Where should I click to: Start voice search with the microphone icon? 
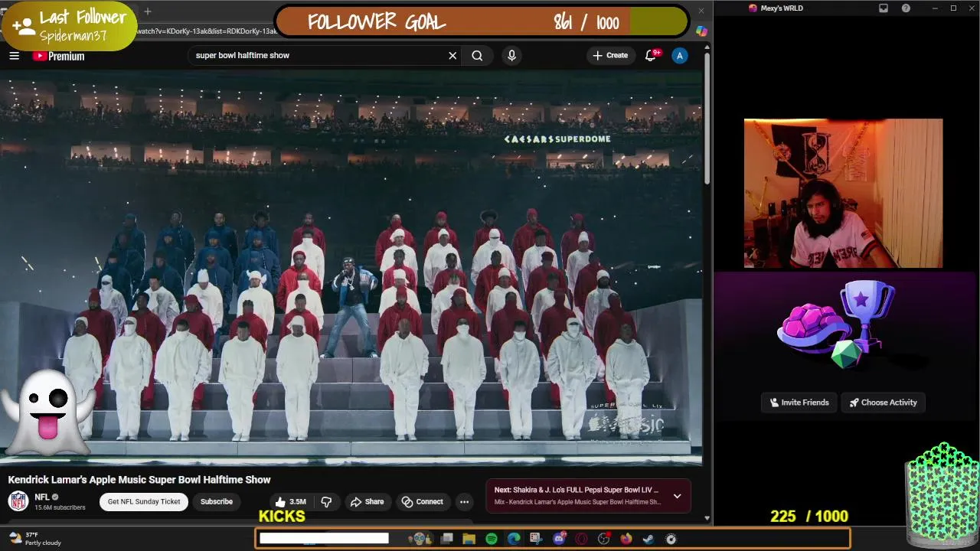pos(511,55)
